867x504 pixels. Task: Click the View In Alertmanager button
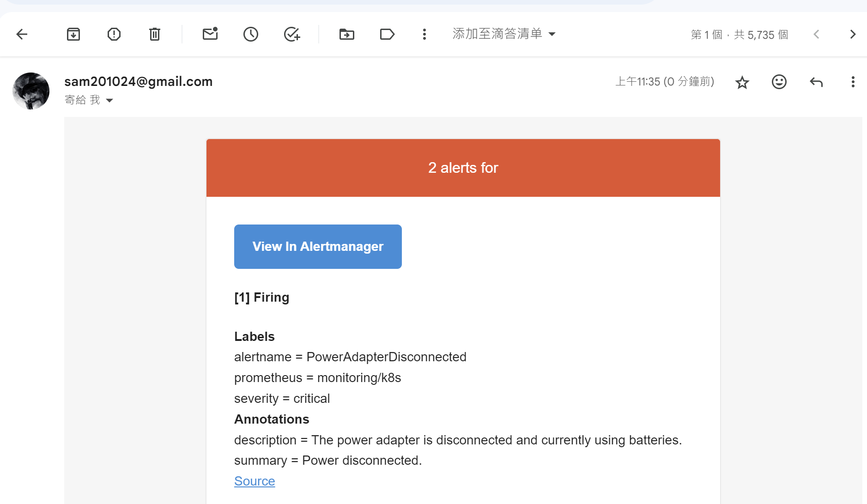318,247
